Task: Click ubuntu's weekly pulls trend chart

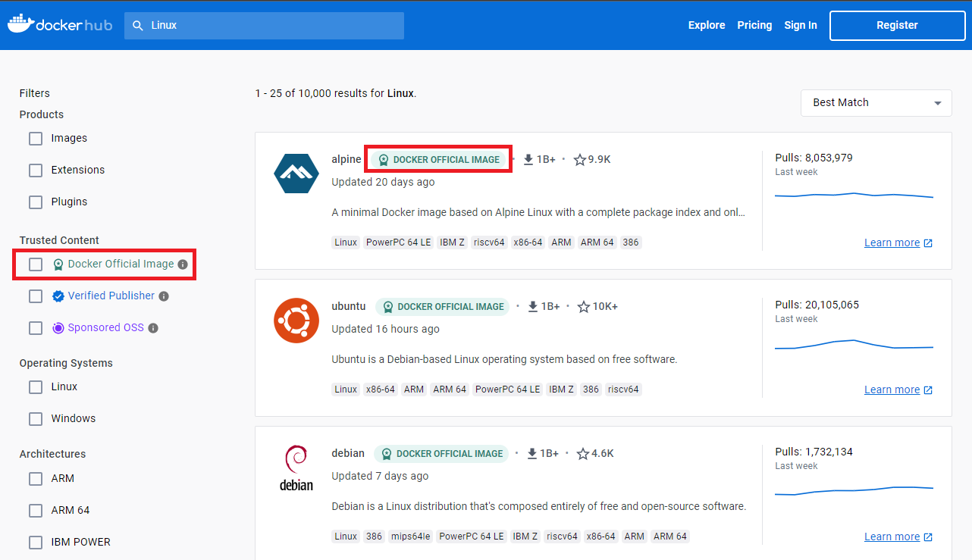Action: (x=854, y=345)
